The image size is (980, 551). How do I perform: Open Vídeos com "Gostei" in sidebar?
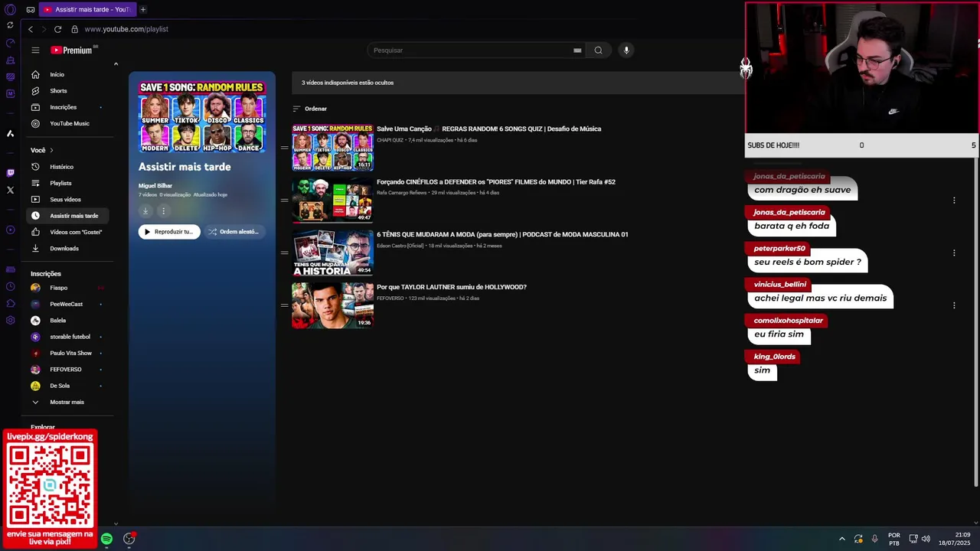(x=69, y=232)
